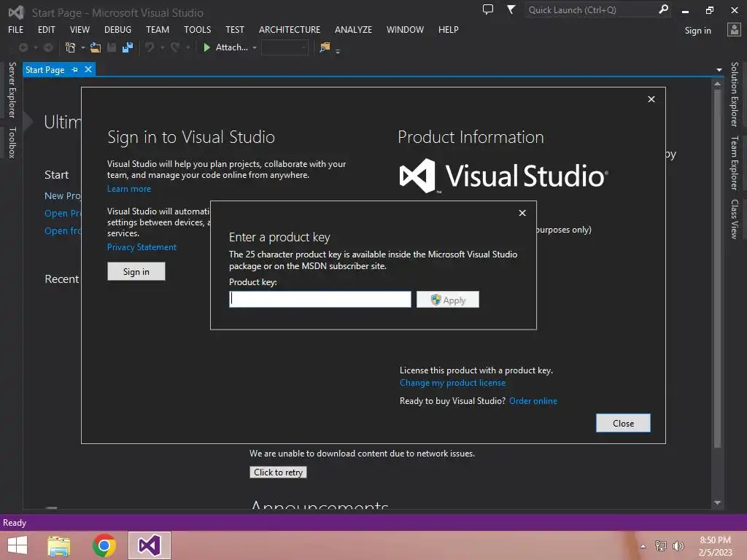Click the Quick Launch search magnifier icon

[663, 9]
